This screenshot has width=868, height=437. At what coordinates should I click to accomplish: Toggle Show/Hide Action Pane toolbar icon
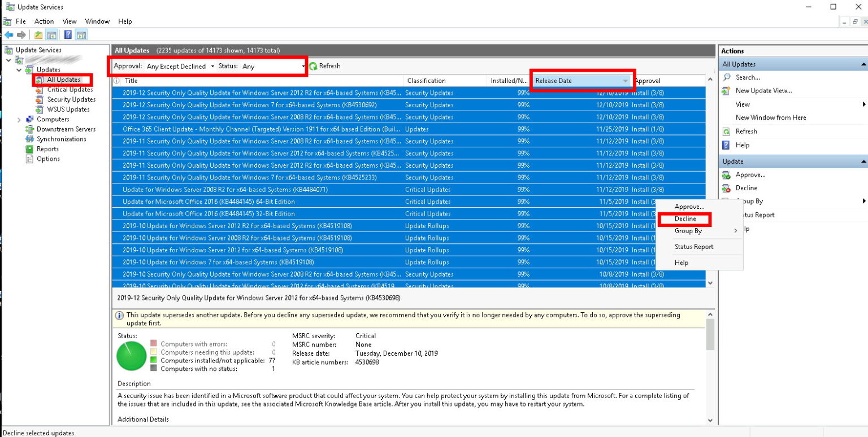pyautogui.click(x=81, y=35)
